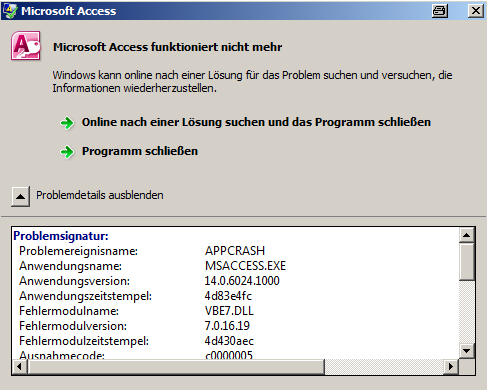Click the Ausnahmecode label
The width and height of the screenshot is (487, 390).
pos(62,355)
